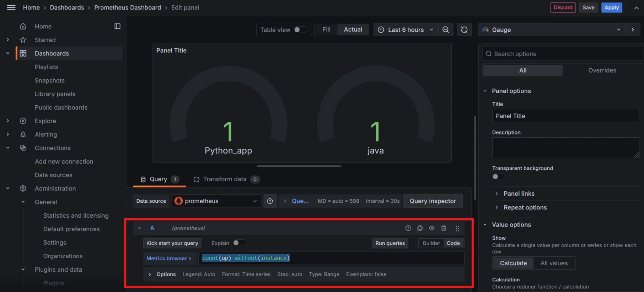This screenshot has width=644, height=292.
Task: Open Playlists in the sidebar
Action: point(47,67)
